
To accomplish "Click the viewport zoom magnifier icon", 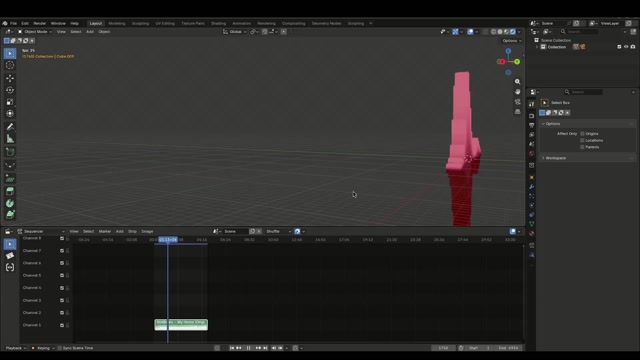I will click(518, 82).
